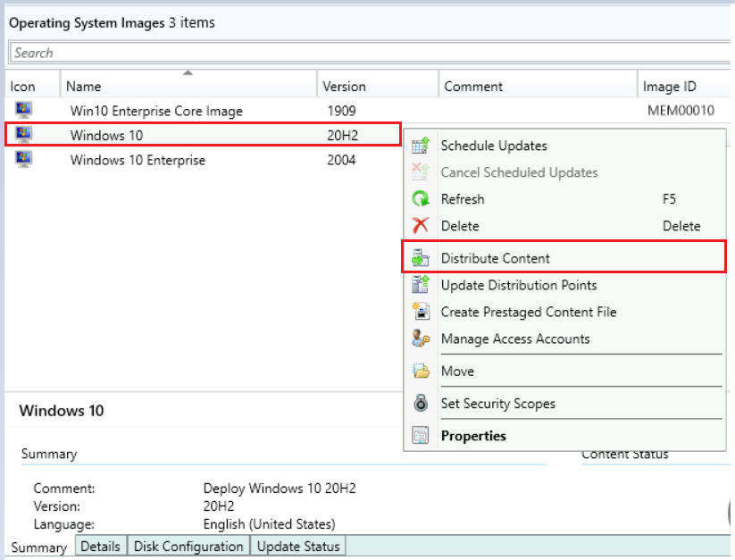
Task: Switch to the Details tab
Action: [x=100, y=547]
